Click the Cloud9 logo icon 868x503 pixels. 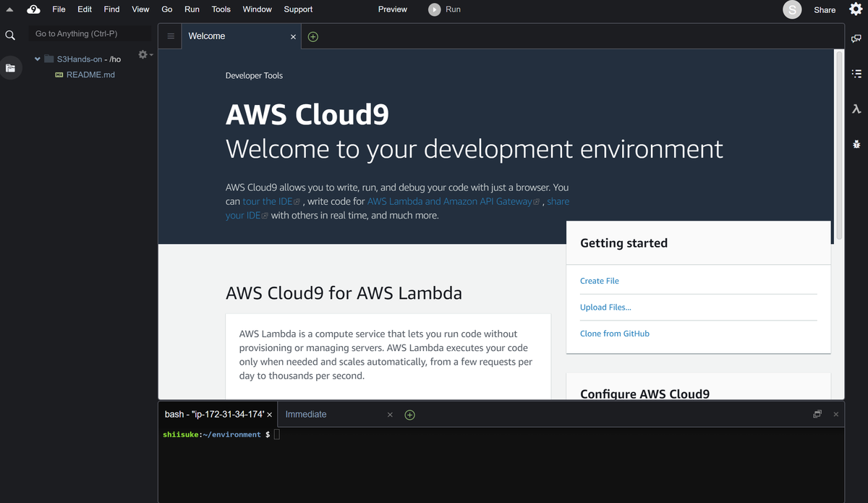33,9
